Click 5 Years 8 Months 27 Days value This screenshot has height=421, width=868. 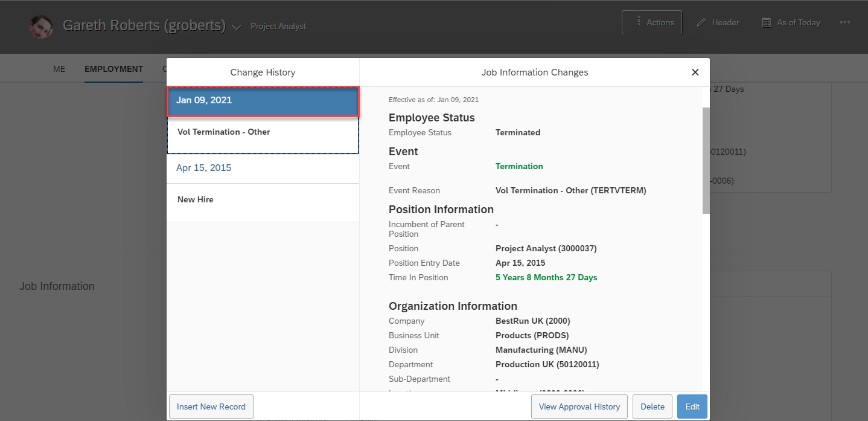click(546, 277)
